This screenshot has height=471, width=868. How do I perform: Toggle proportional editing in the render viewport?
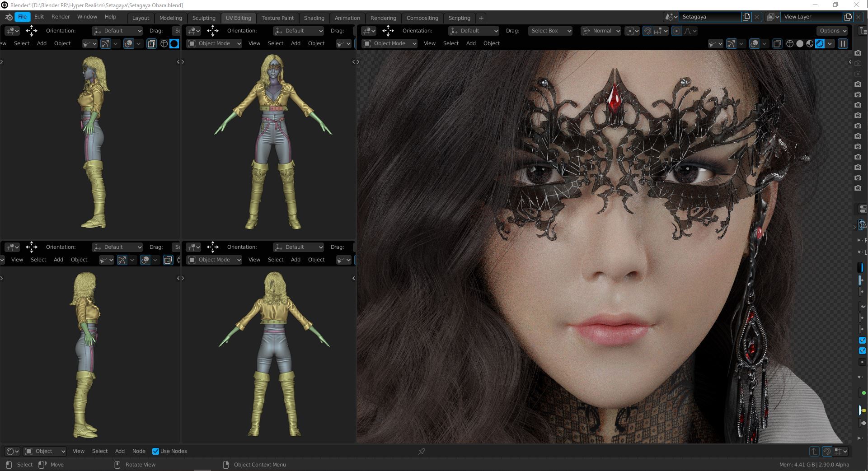(676, 31)
